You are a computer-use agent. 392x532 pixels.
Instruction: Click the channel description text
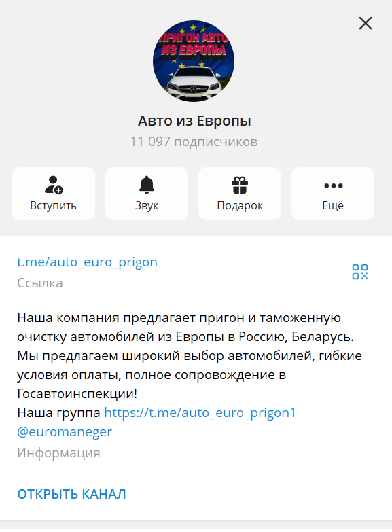[x=190, y=355]
